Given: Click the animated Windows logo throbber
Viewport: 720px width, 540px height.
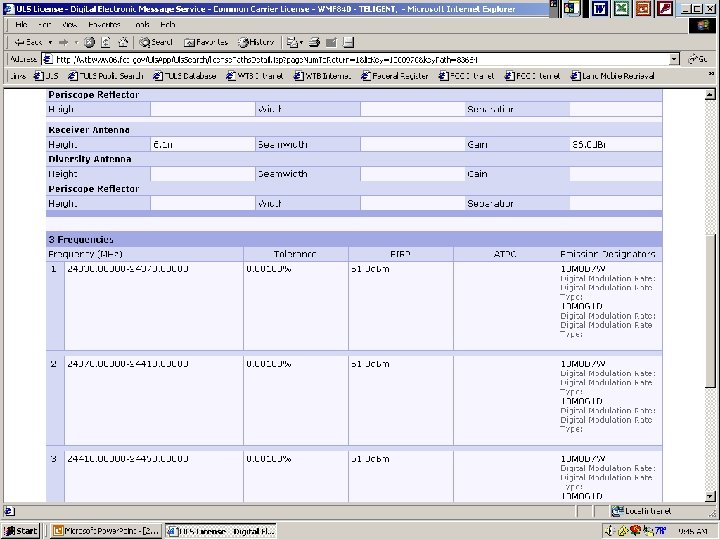Looking at the screenshot, I should [x=703, y=25].
